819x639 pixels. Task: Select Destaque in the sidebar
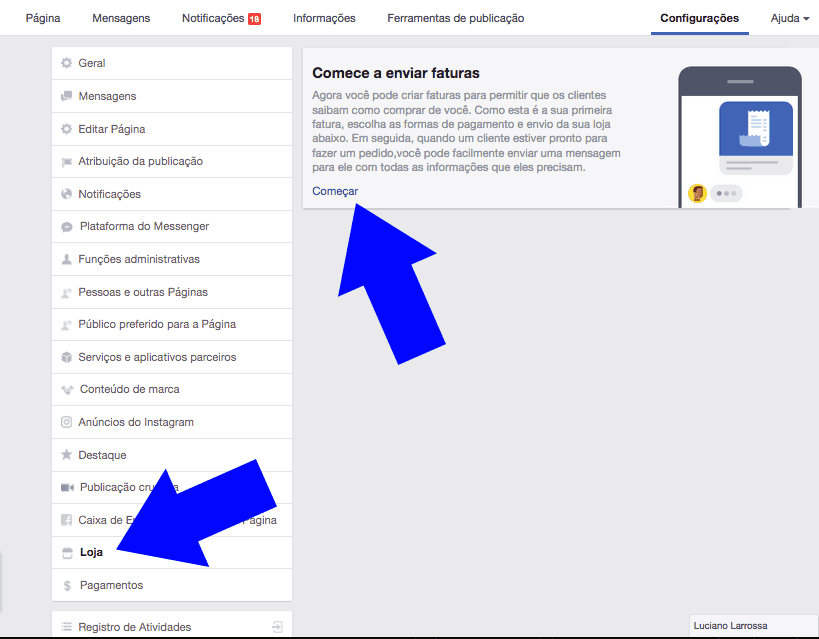(x=172, y=455)
